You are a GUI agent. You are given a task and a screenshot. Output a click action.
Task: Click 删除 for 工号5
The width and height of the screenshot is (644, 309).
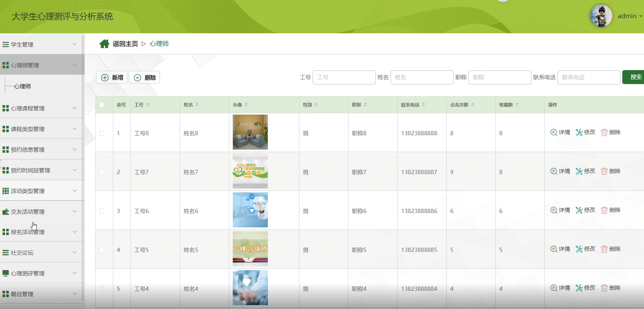pos(611,249)
